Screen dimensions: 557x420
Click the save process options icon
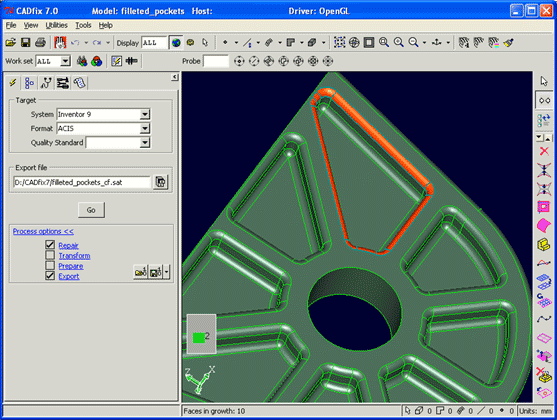pyautogui.click(x=156, y=272)
